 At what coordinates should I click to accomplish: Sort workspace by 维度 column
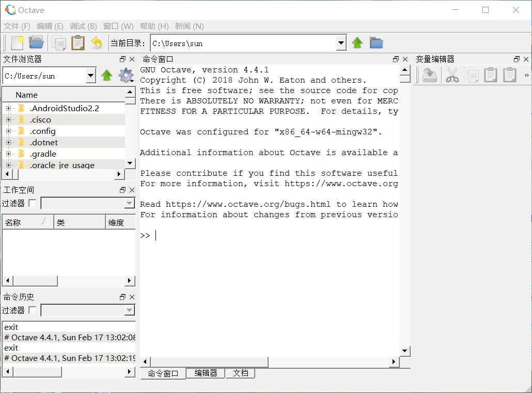[121, 222]
